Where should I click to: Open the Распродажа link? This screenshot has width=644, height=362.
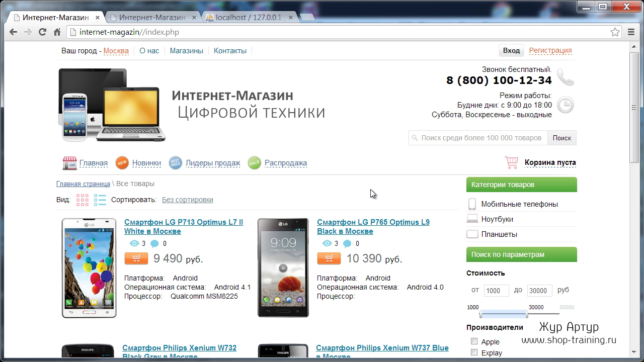pos(286,163)
